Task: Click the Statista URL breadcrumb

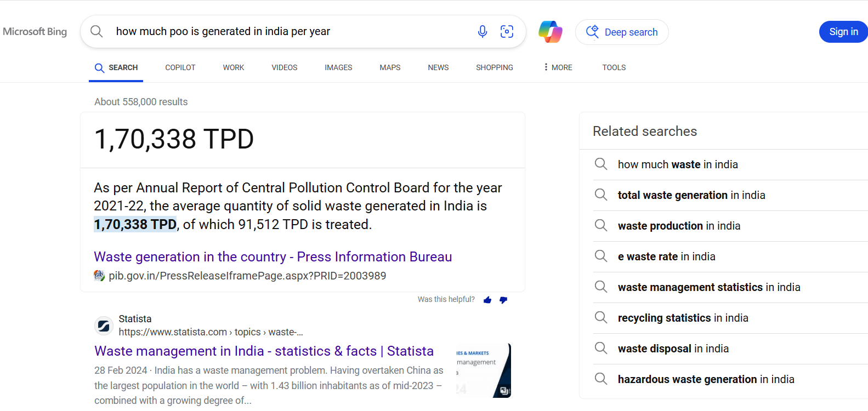Action: click(211, 332)
